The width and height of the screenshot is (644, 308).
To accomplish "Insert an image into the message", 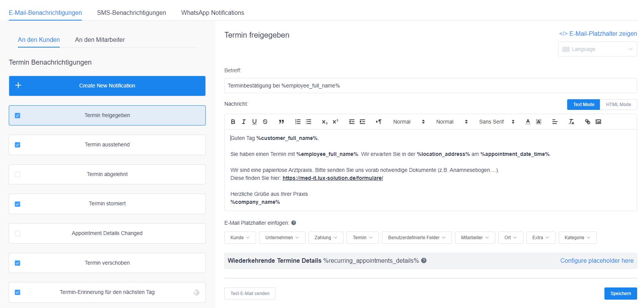I will click(x=598, y=122).
